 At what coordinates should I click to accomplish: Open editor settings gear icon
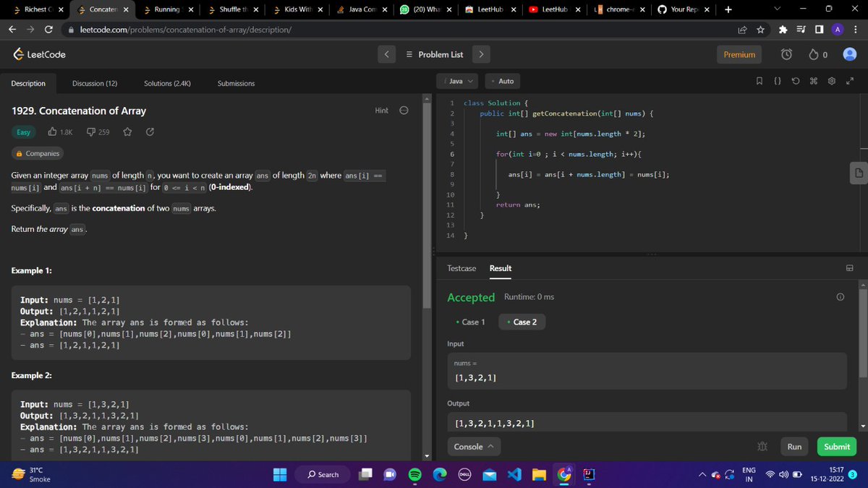point(831,82)
